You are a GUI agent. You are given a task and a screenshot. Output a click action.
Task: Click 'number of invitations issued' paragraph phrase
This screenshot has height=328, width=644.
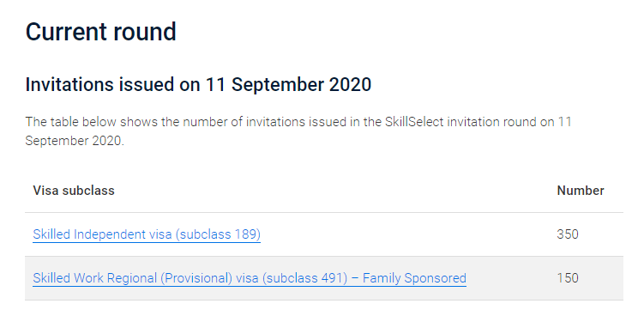tap(266, 122)
